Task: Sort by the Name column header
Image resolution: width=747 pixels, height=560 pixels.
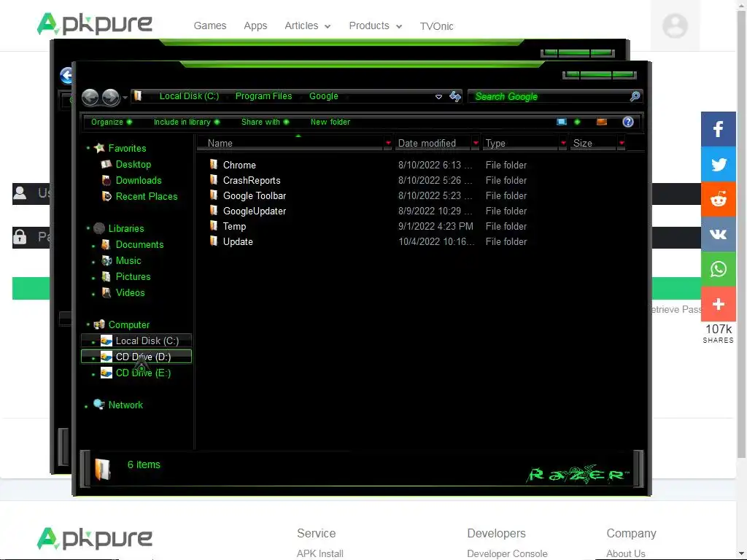Action: tap(290, 144)
